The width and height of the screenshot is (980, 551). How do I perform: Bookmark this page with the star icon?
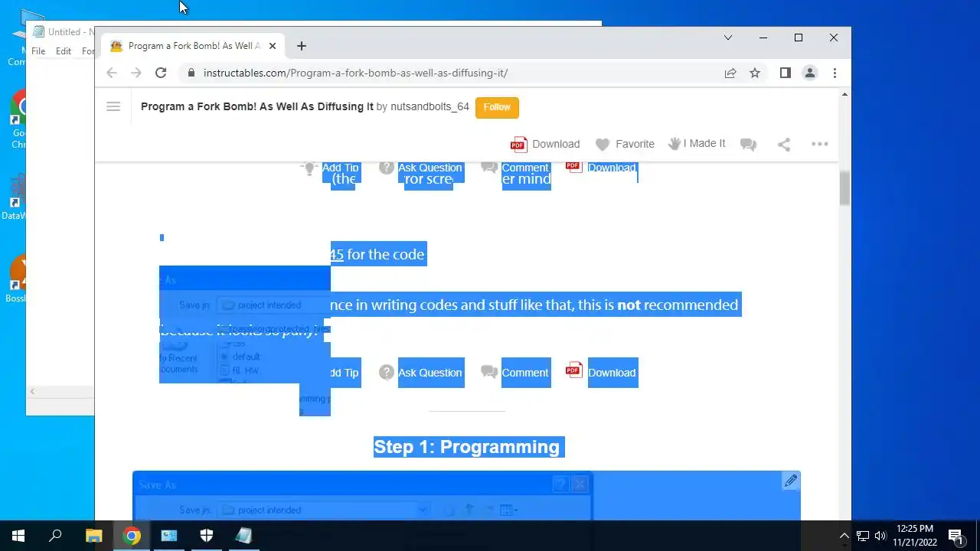[755, 73]
